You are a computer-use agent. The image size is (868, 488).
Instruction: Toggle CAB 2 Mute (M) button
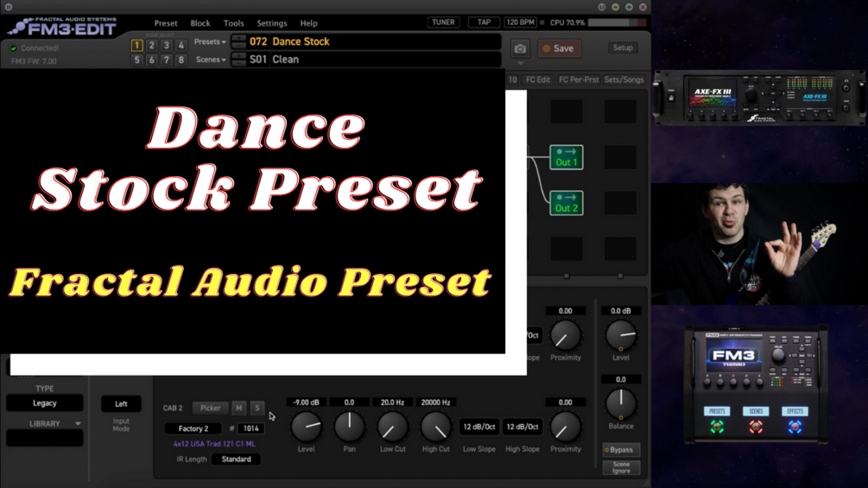pos(238,408)
